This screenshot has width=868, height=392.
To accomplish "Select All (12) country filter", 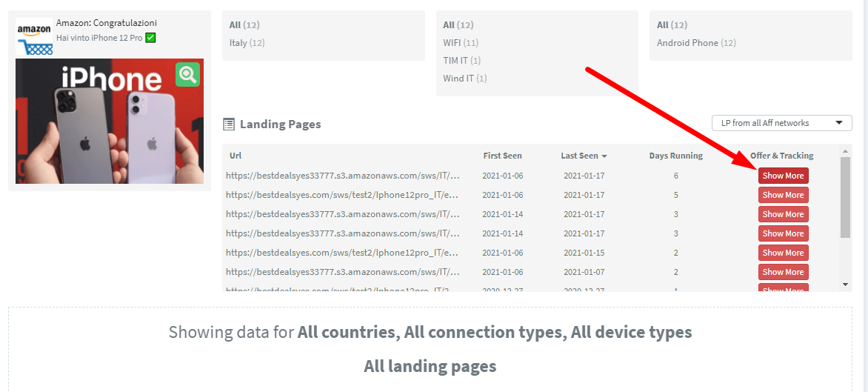I will [x=244, y=25].
